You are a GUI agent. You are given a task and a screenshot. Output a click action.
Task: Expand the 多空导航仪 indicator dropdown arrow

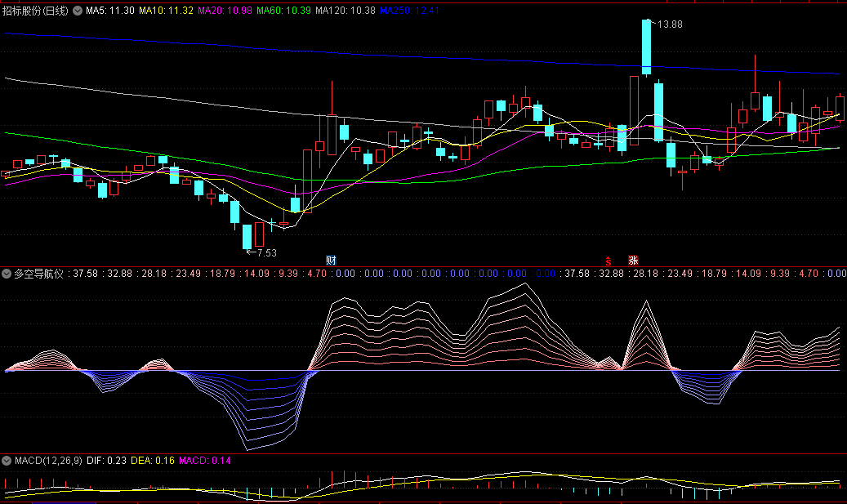pos(7,274)
